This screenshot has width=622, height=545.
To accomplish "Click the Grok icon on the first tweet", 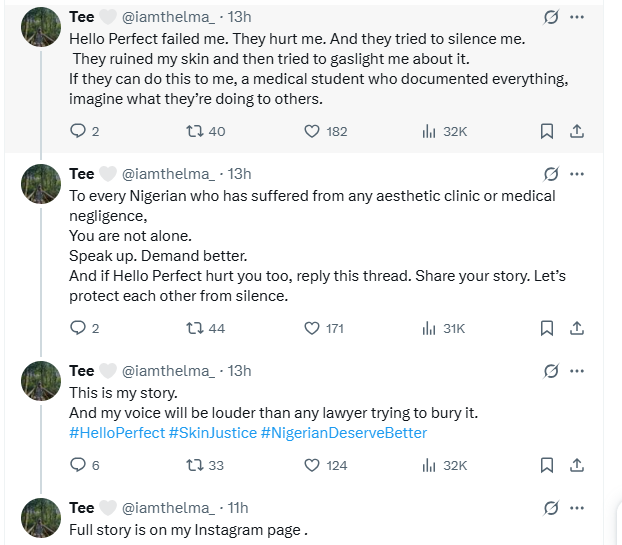I will [x=549, y=18].
